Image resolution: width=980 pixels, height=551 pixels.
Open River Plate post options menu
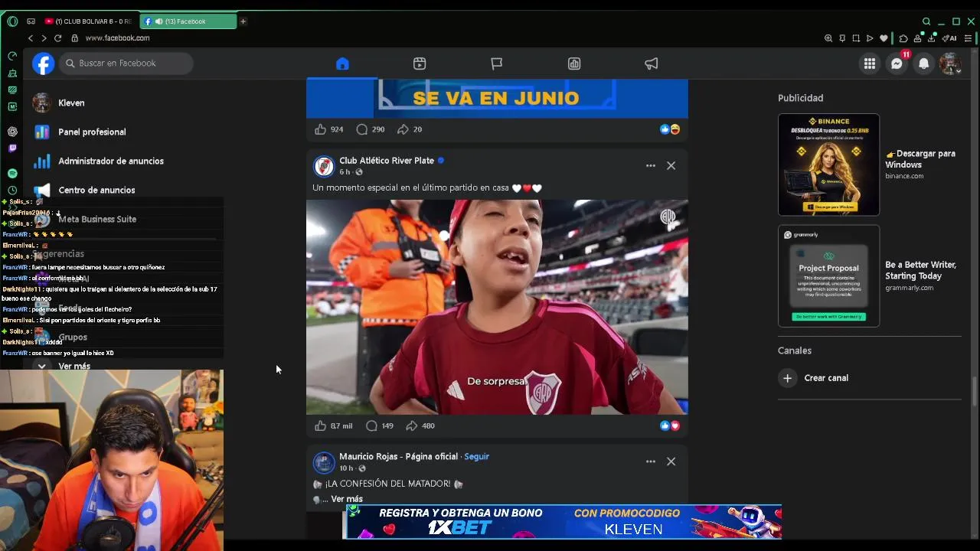pyautogui.click(x=650, y=165)
